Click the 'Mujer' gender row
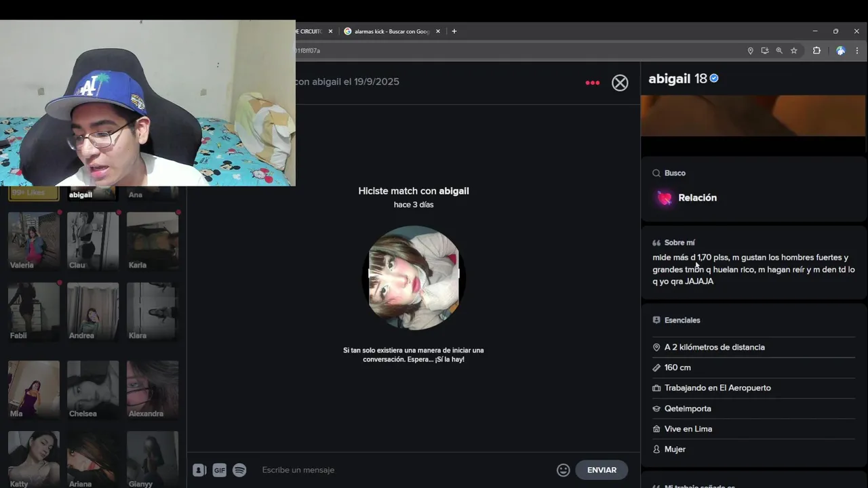The height and width of the screenshot is (488, 868). click(753, 449)
